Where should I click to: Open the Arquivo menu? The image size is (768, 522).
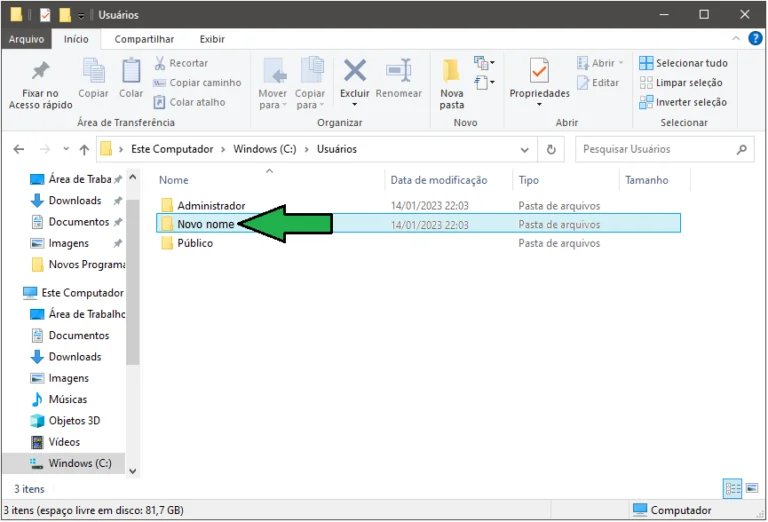pyautogui.click(x=26, y=39)
